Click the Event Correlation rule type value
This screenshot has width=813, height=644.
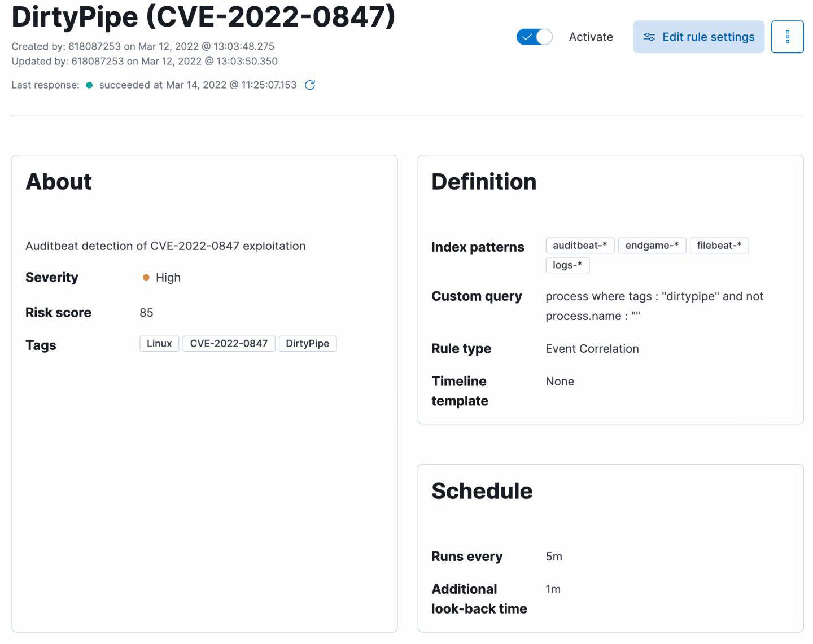click(x=592, y=349)
